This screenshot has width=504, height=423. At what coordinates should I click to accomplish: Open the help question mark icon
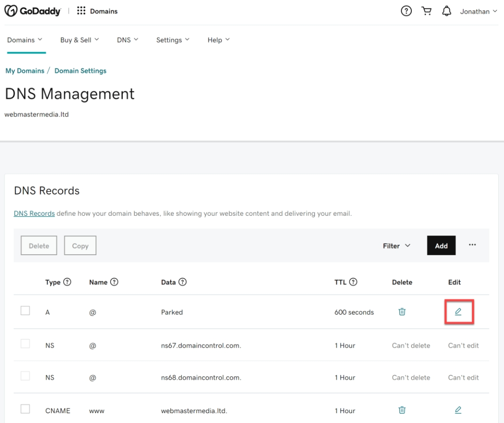(x=407, y=11)
